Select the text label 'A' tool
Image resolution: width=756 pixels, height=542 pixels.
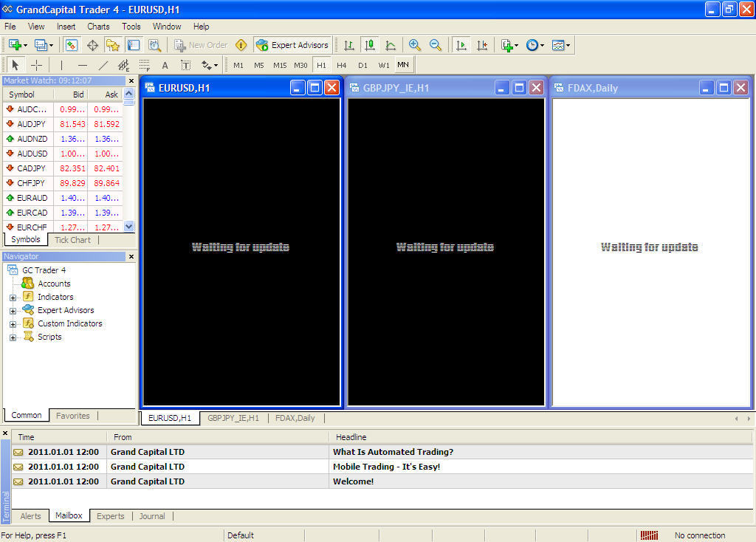[165, 65]
